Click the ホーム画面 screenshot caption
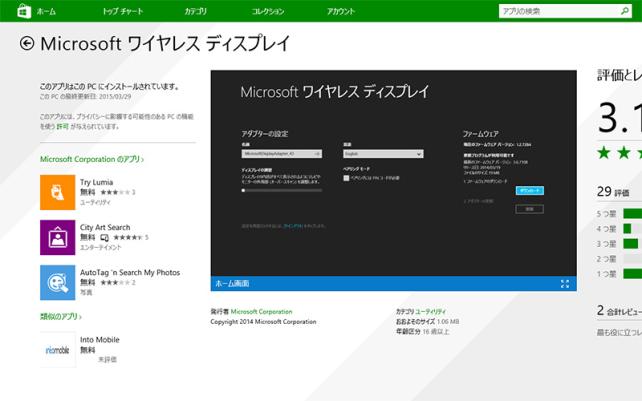642x401 pixels. pos(232,283)
